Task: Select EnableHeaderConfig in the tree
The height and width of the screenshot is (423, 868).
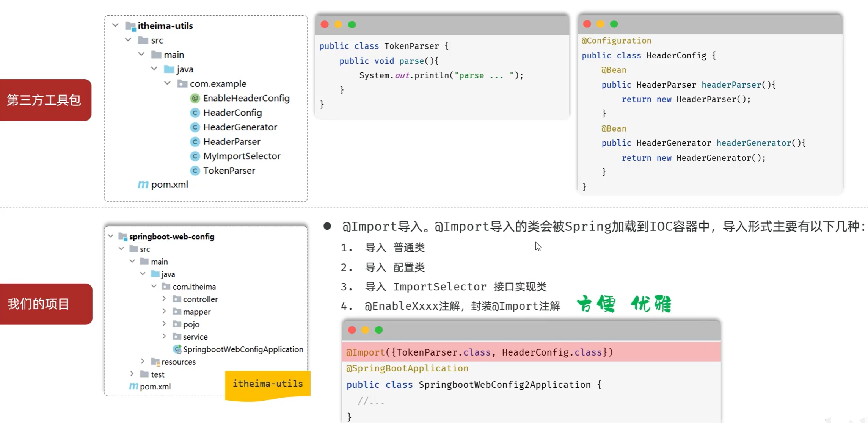Action: tap(246, 99)
